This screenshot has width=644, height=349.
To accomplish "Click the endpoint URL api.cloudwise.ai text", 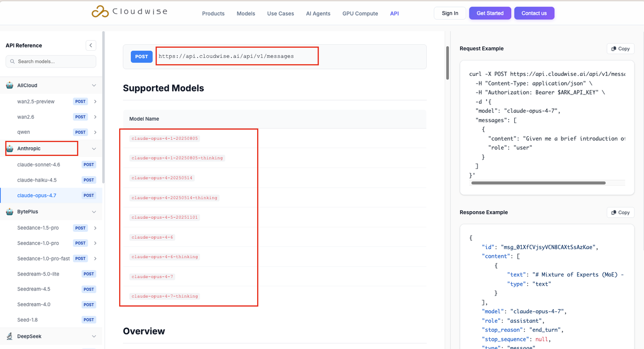I will tap(226, 56).
